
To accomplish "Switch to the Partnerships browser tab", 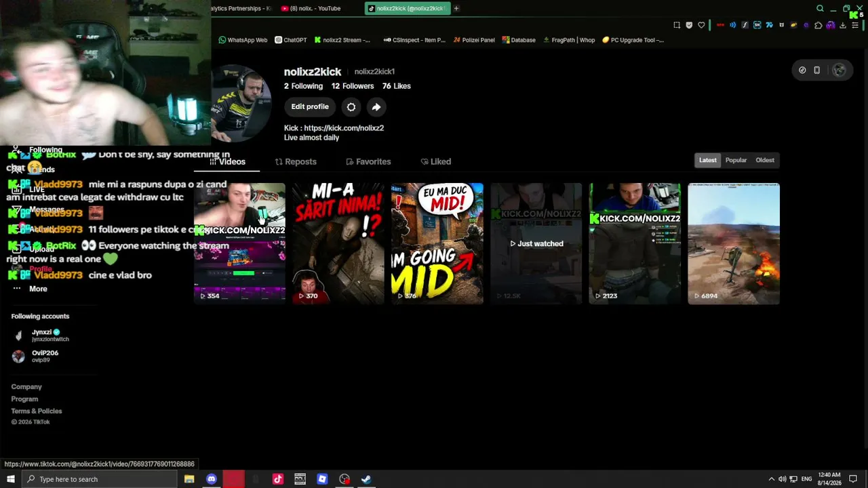I will click(241, 8).
